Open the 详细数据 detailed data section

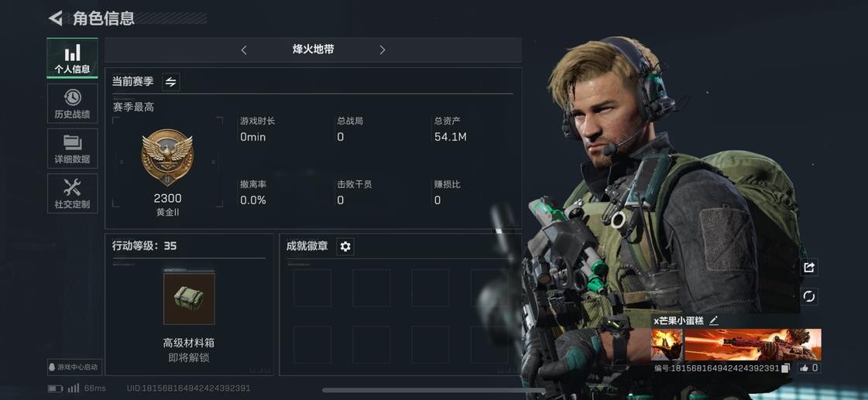click(73, 149)
